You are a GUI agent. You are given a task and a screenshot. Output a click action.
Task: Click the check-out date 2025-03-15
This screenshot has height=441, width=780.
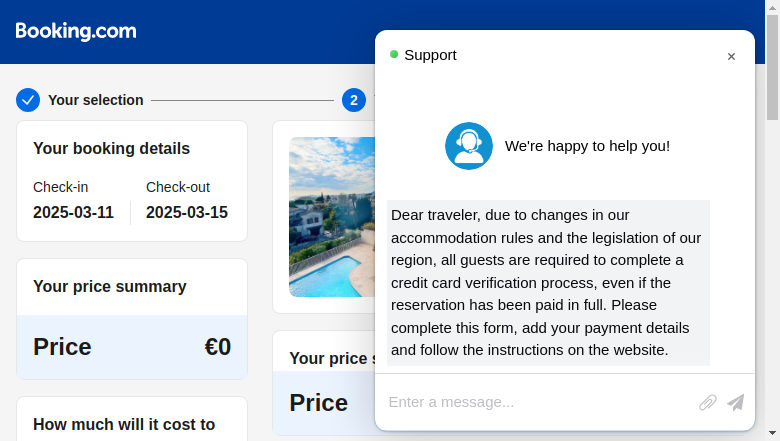coord(187,212)
